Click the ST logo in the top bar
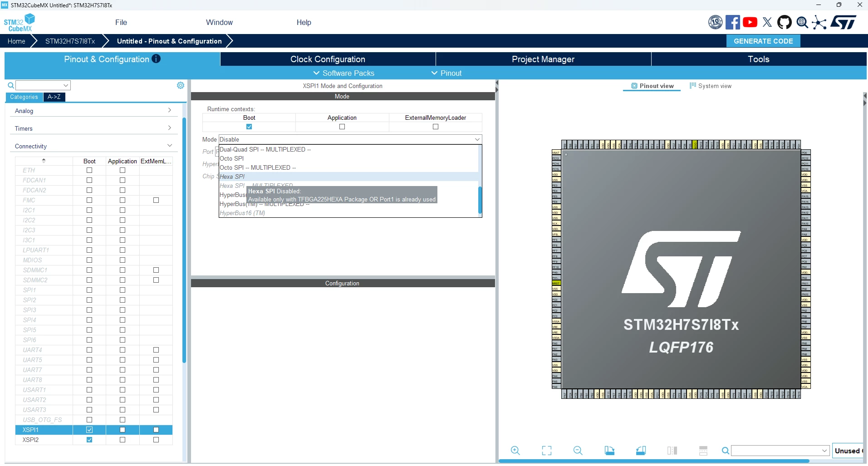This screenshot has width=868, height=466. click(843, 22)
